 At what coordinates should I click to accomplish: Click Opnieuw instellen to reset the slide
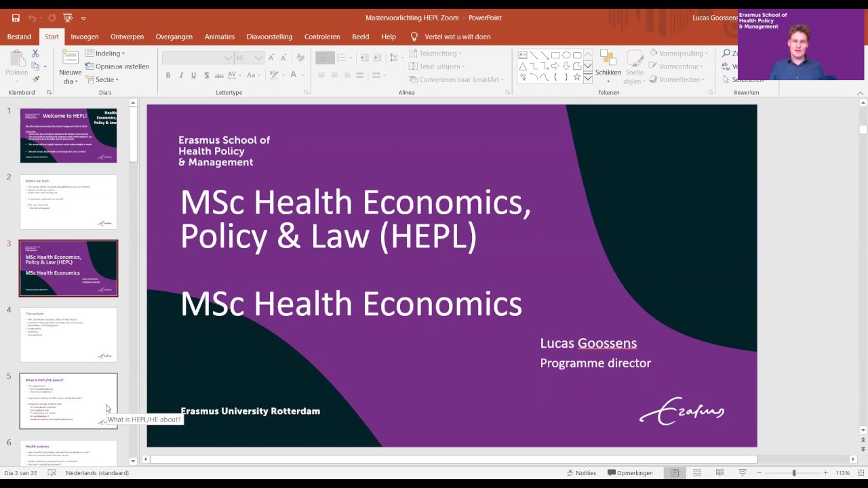tap(117, 66)
